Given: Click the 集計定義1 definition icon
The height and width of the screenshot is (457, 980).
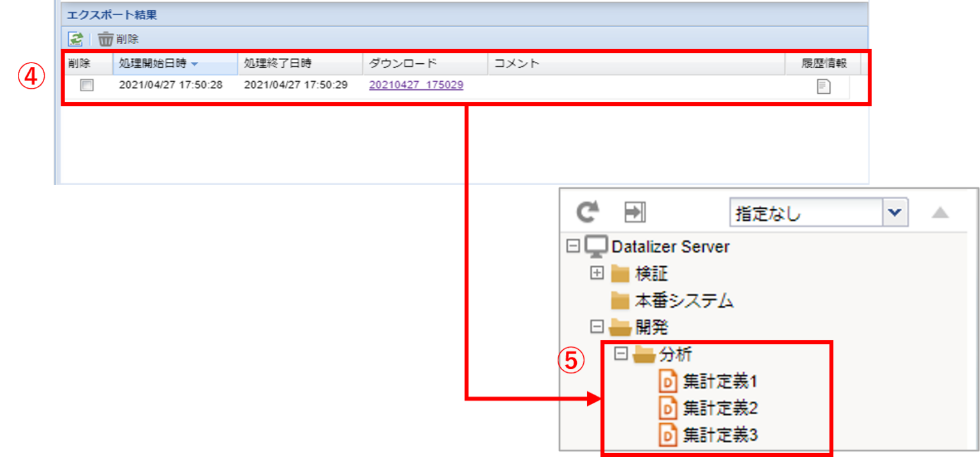Looking at the screenshot, I should pyautogui.click(x=669, y=380).
